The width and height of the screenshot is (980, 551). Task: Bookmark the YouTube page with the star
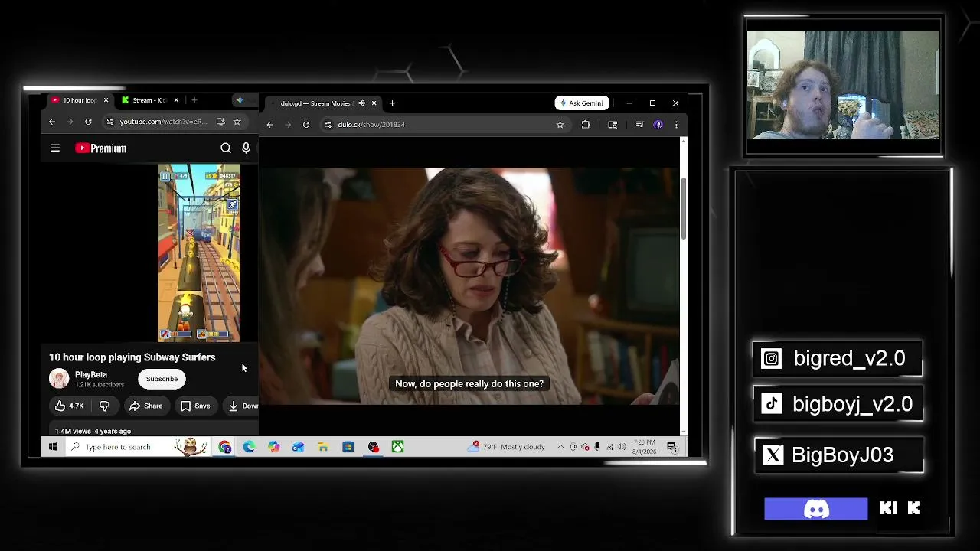click(x=237, y=122)
